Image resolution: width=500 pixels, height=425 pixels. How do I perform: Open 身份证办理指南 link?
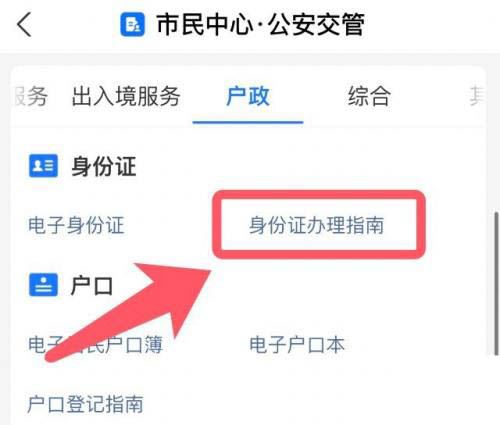(317, 225)
